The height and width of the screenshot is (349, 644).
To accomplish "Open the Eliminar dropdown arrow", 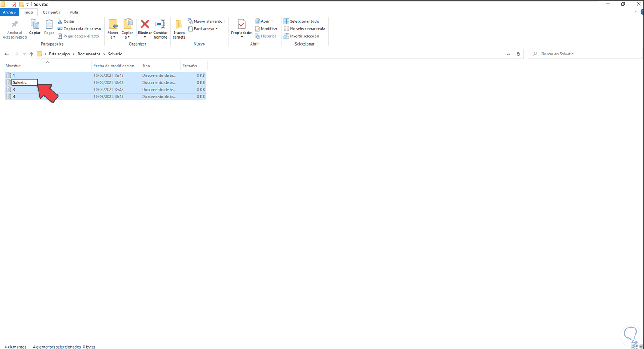I will [145, 37].
